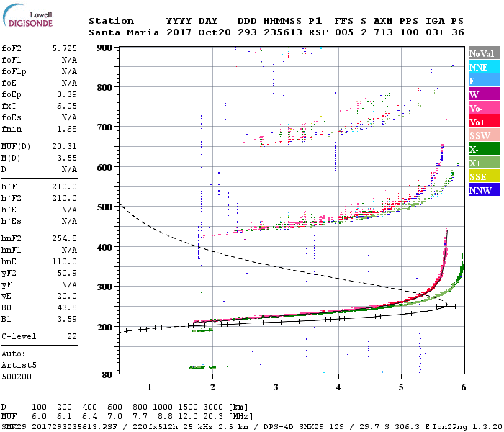This screenshot has width=504, height=432.
Task: Click the Santa Maria station name
Action: 124,32
